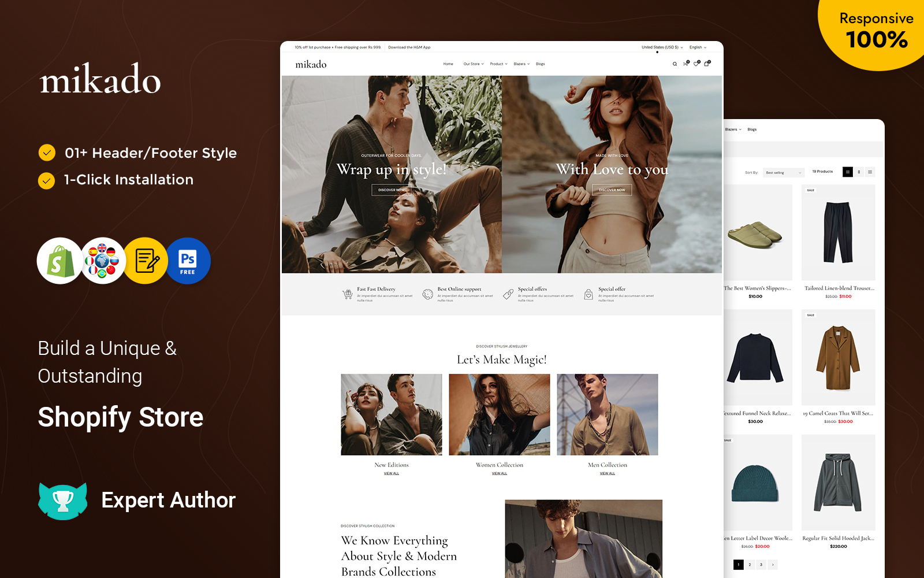Open the Men Collection thumbnail image
The height and width of the screenshot is (578, 924).
[608, 414]
